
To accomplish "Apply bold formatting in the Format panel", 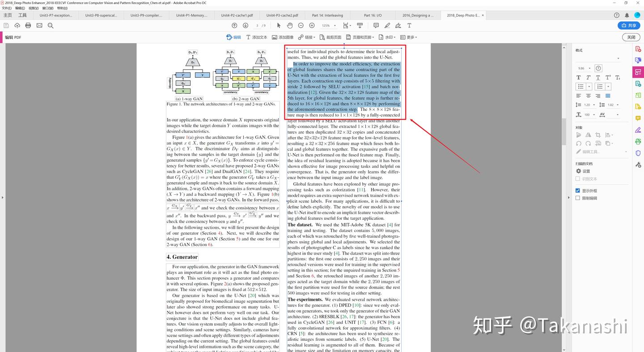I will tap(578, 77).
